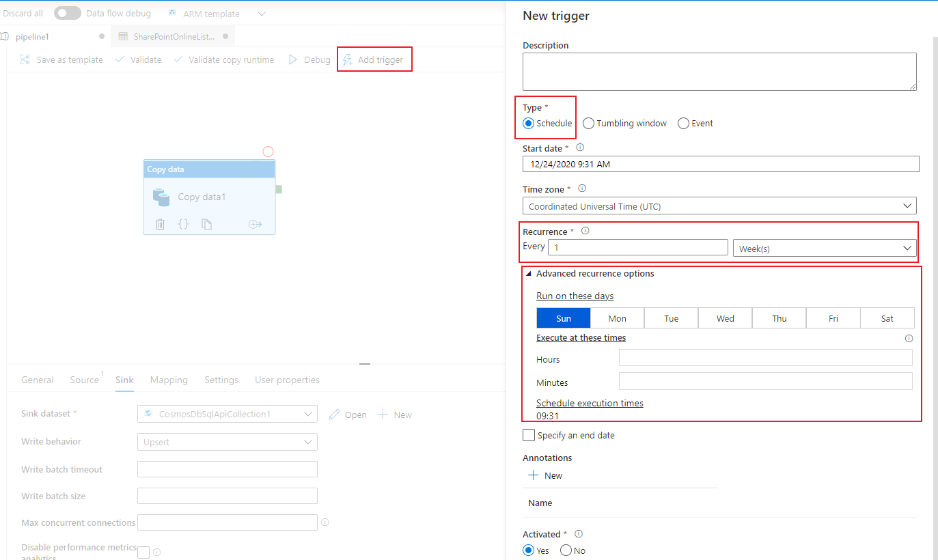Screen dimensions: 938x560
Task: Click add output arrow icon on activity
Action: click(x=256, y=224)
